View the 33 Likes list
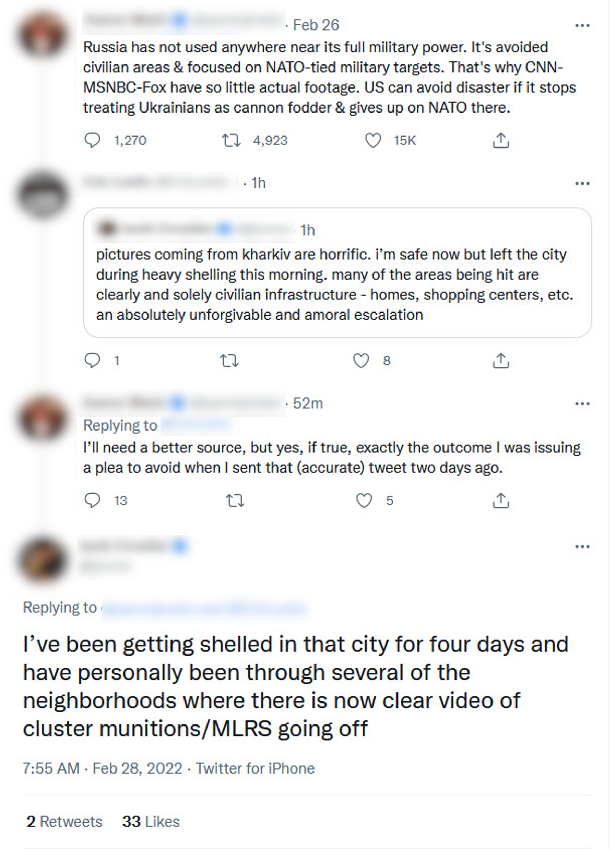The width and height of the screenshot is (616, 849). pyautogui.click(x=151, y=822)
